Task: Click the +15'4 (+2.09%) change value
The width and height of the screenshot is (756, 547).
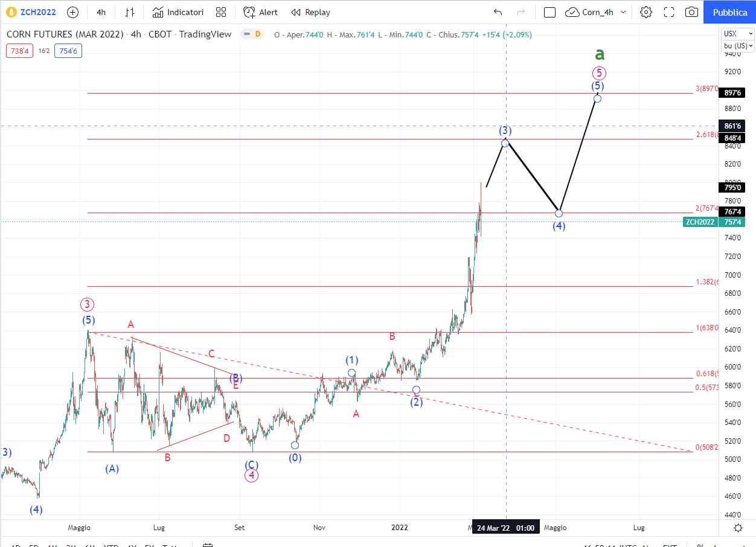Action: (506, 35)
